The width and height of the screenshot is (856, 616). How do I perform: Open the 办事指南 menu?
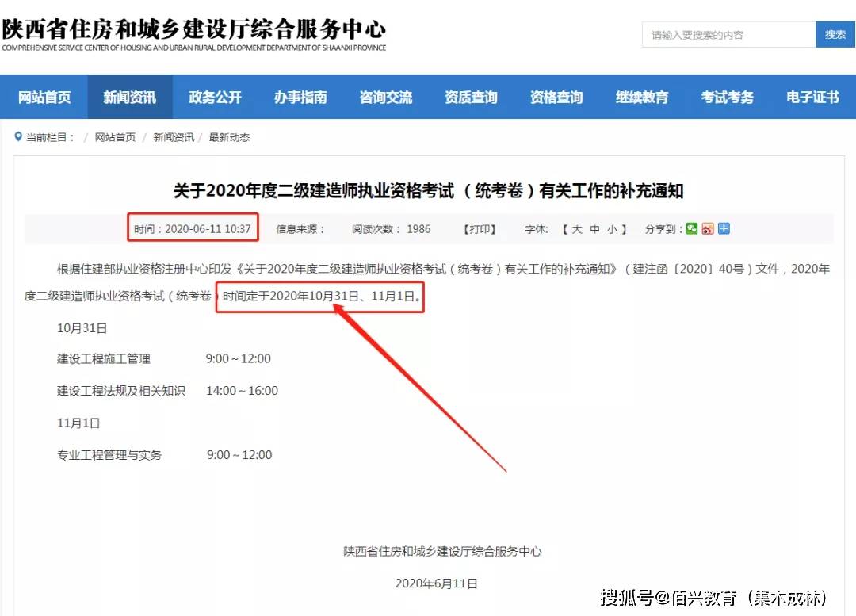coord(300,96)
